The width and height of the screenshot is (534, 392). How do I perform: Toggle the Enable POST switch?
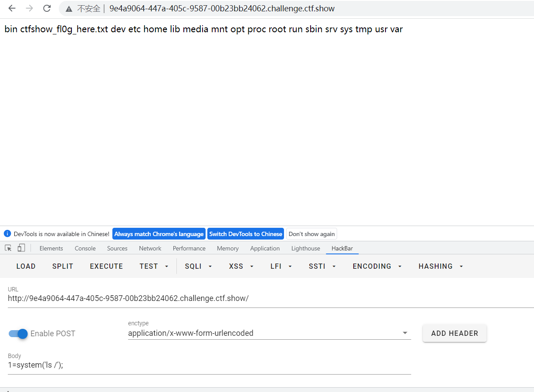click(x=18, y=334)
